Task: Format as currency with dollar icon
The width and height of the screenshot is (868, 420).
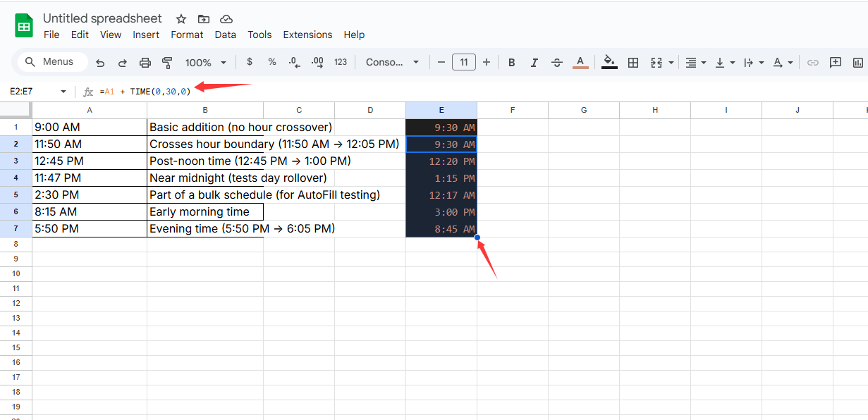Action: click(x=250, y=62)
